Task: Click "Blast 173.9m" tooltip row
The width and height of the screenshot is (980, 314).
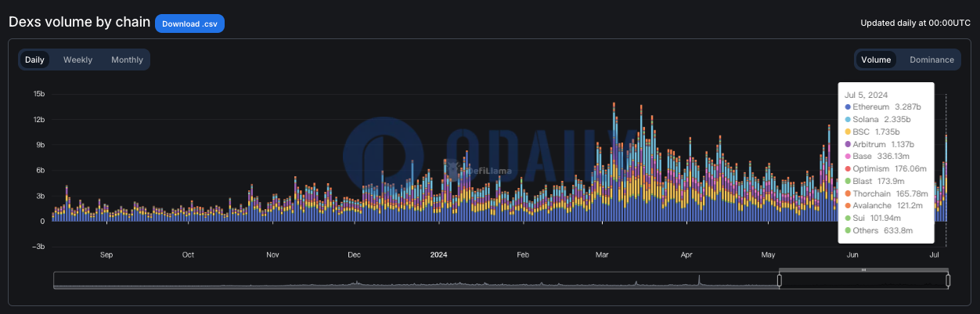Action: pyautogui.click(x=876, y=181)
